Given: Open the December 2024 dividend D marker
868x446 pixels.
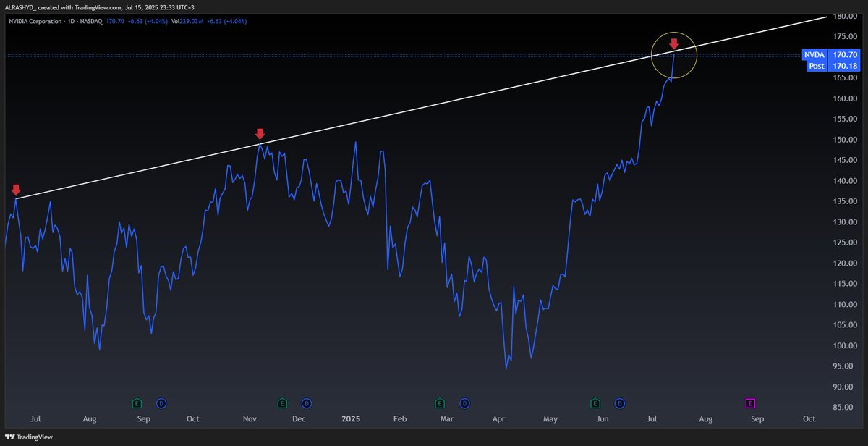Looking at the screenshot, I should pos(307,403).
